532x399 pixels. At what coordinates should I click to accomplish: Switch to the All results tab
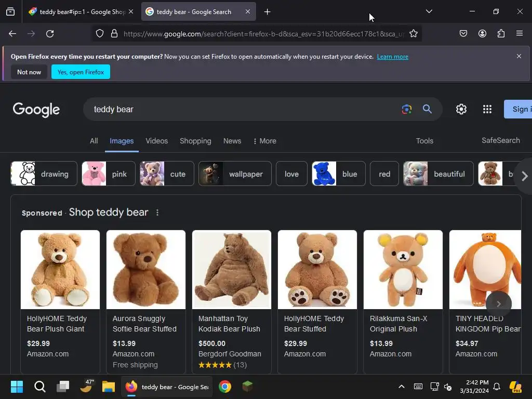click(x=94, y=141)
